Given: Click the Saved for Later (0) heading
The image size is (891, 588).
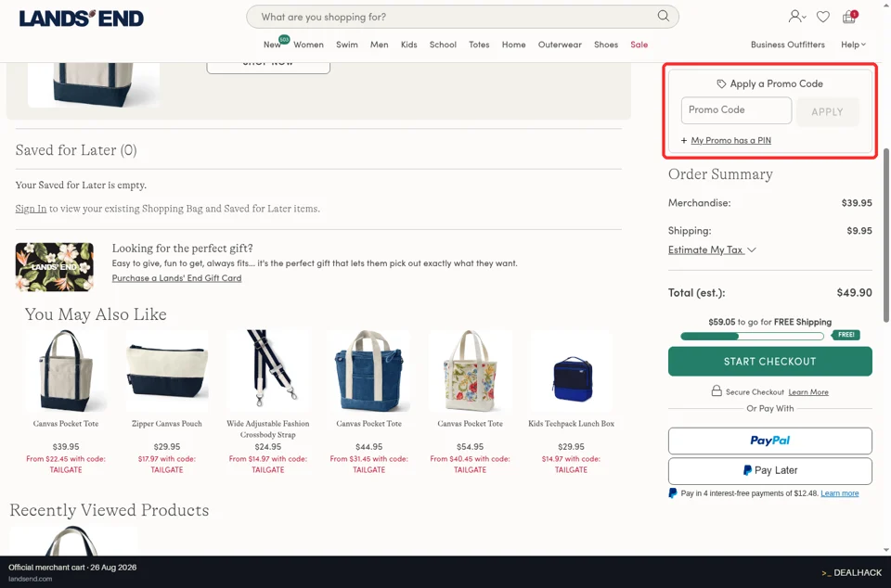Looking at the screenshot, I should click(76, 150).
